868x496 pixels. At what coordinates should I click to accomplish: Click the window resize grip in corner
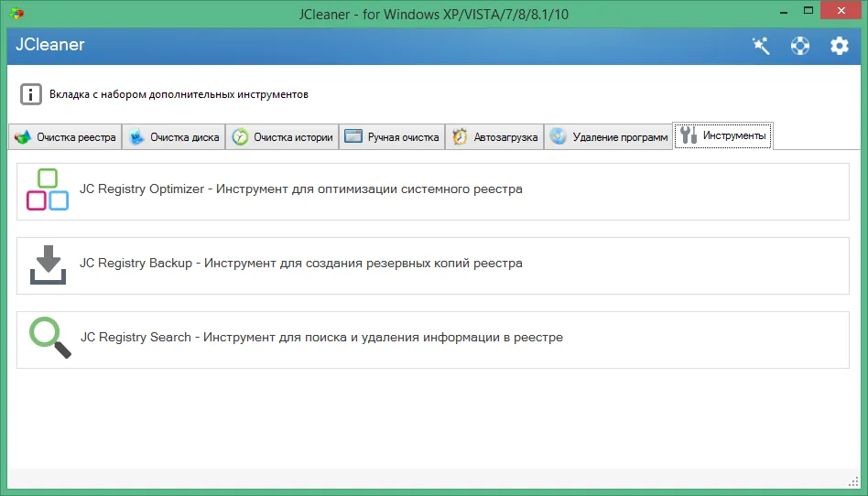click(x=853, y=481)
